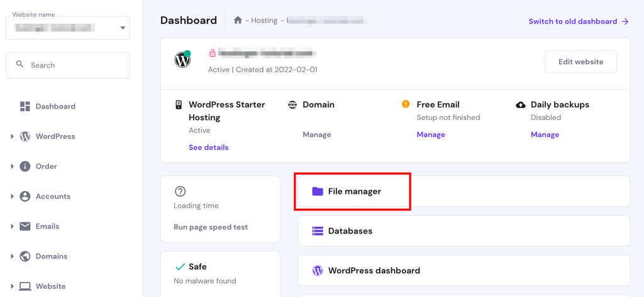
Task: Click the www globe icon beside Domain
Action: pyautogui.click(x=292, y=105)
